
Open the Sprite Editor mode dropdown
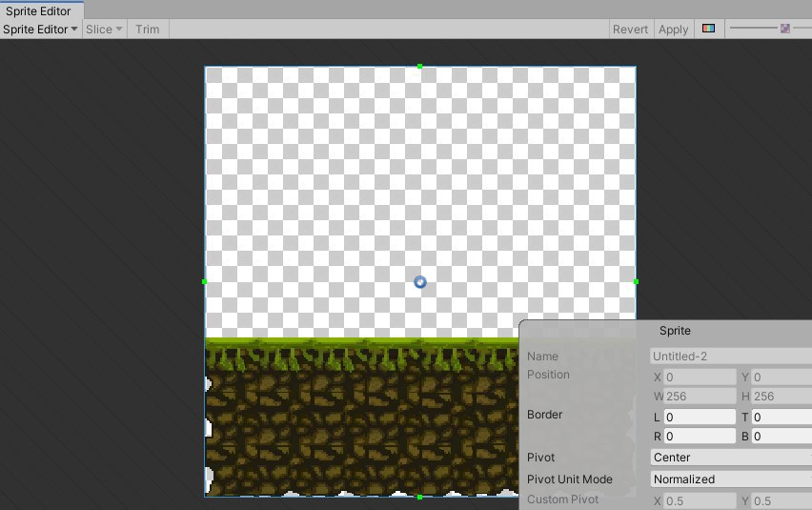(x=40, y=29)
